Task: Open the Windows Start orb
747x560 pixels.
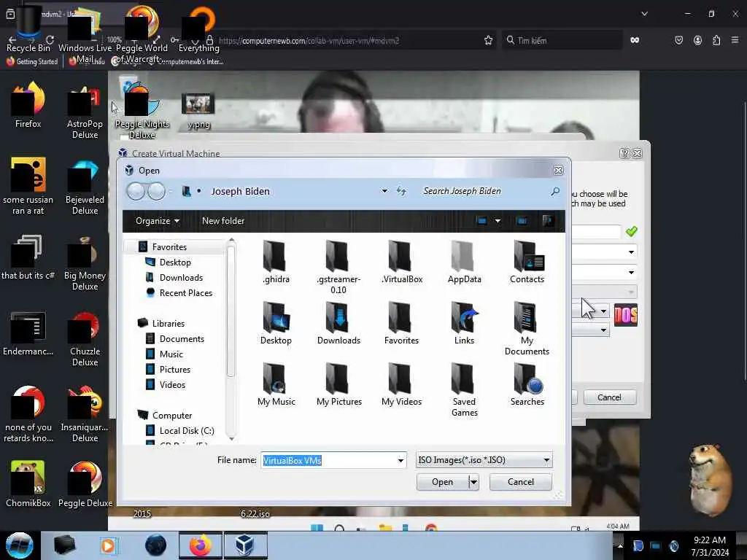Action: (x=20, y=545)
